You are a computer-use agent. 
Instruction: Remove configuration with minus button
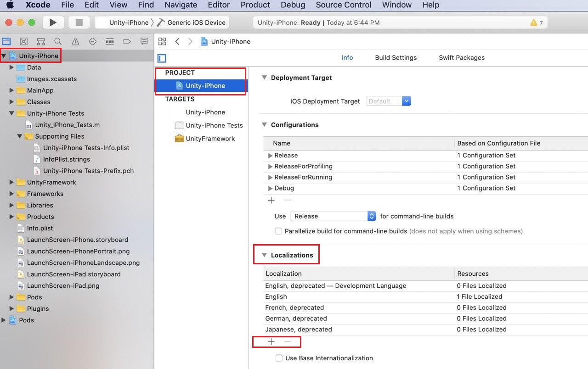pos(288,200)
